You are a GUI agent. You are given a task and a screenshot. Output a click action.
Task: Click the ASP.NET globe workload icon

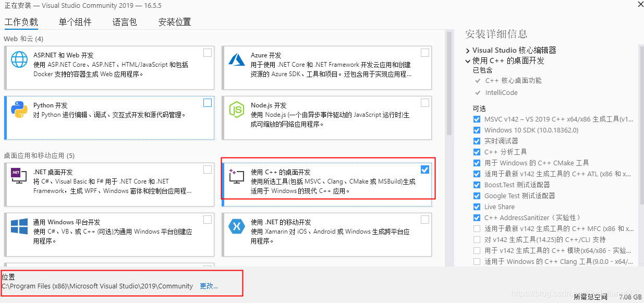[x=19, y=59]
